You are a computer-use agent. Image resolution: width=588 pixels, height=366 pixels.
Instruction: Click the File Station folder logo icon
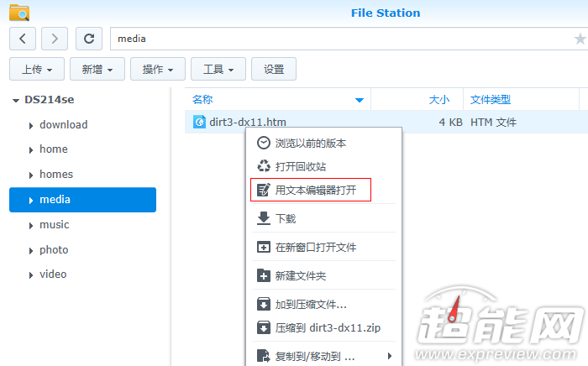click(19, 13)
